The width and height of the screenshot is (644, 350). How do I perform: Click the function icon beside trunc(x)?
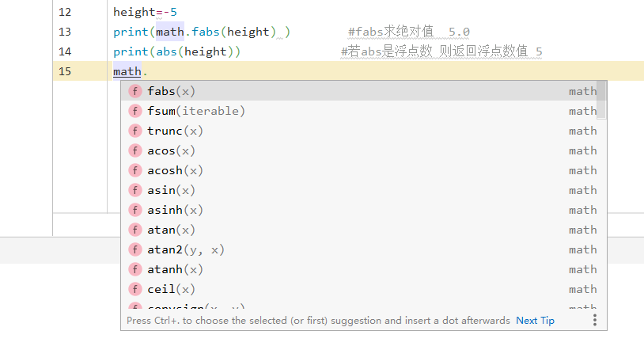click(135, 131)
